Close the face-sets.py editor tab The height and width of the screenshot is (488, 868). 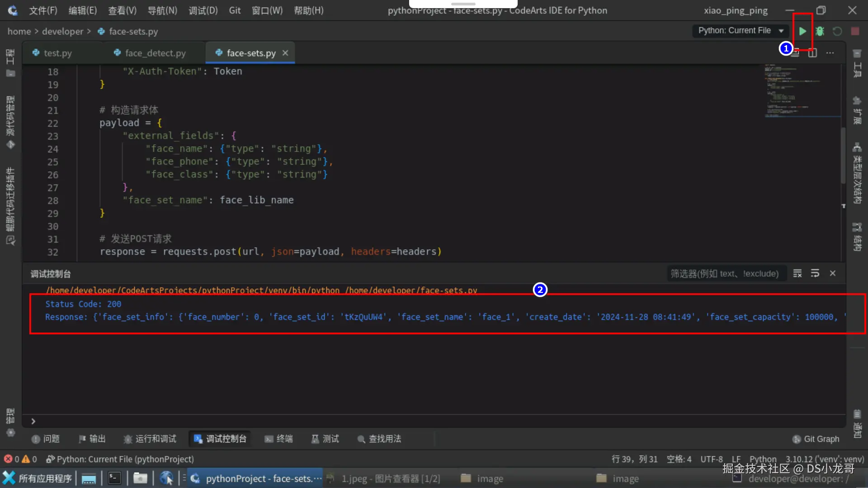point(285,53)
